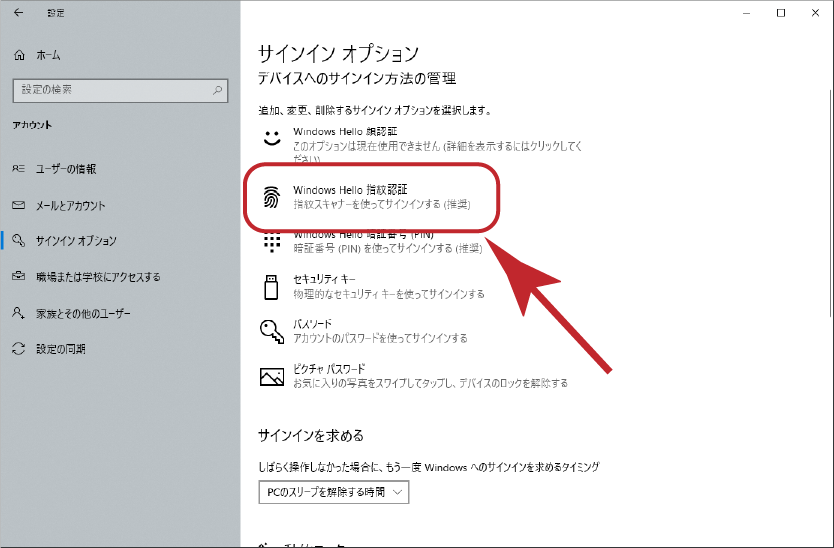Close the 設定 window

coord(815,13)
